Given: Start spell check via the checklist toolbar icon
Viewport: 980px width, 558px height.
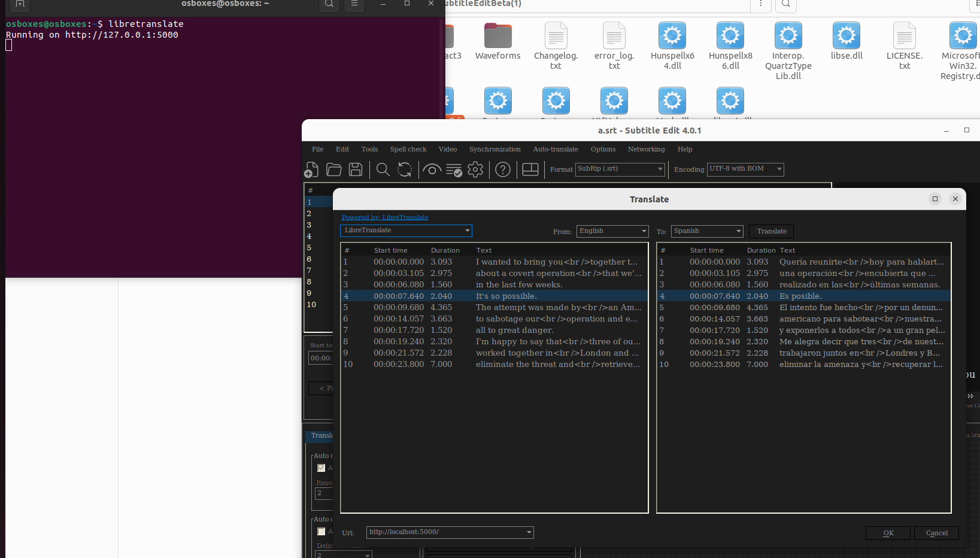Looking at the screenshot, I should tap(454, 169).
